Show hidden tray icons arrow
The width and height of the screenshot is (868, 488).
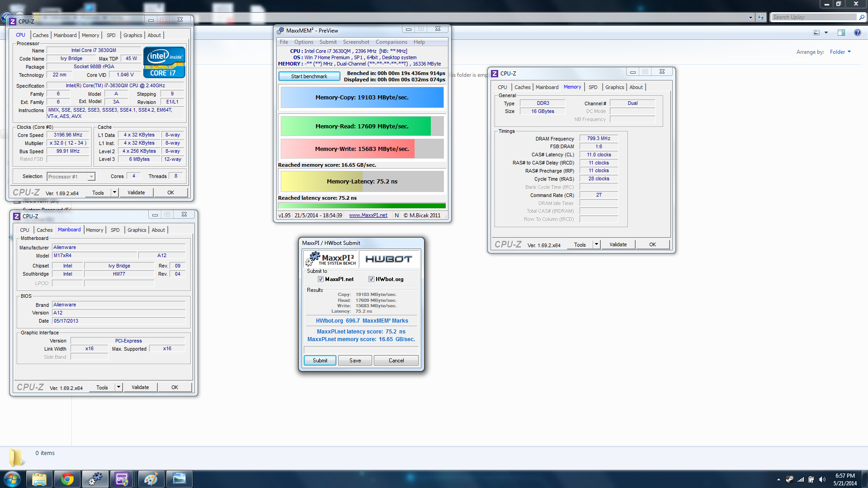[778, 479]
